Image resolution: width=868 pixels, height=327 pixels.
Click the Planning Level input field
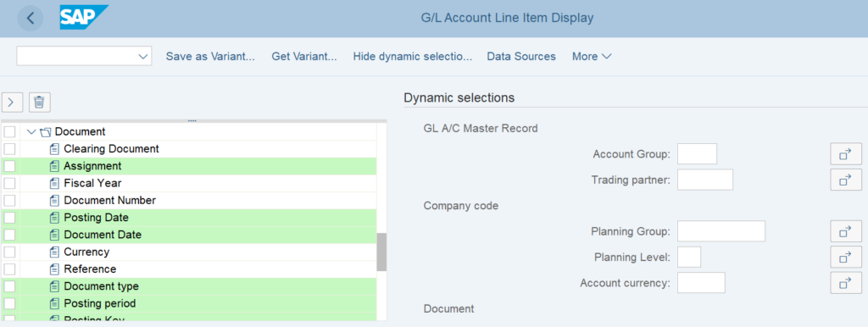tap(689, 257)
